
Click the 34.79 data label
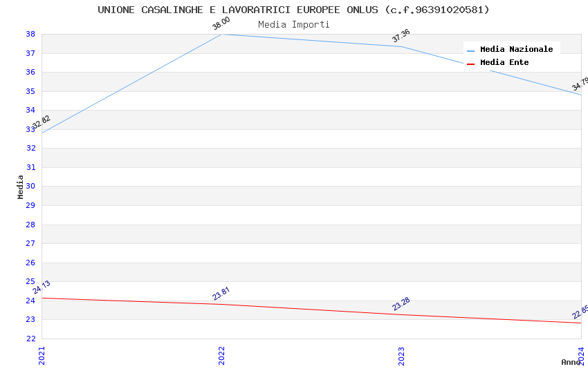pyautogui.click(x=580, y=84)
